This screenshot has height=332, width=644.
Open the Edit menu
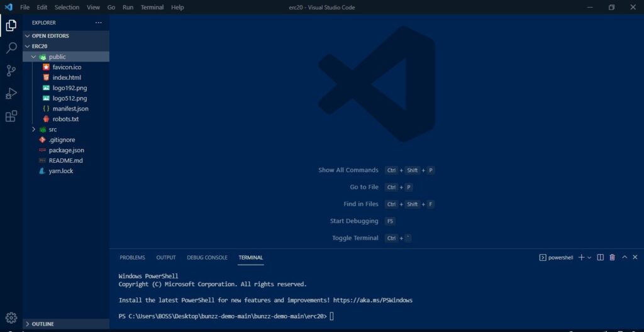[42, 8]
